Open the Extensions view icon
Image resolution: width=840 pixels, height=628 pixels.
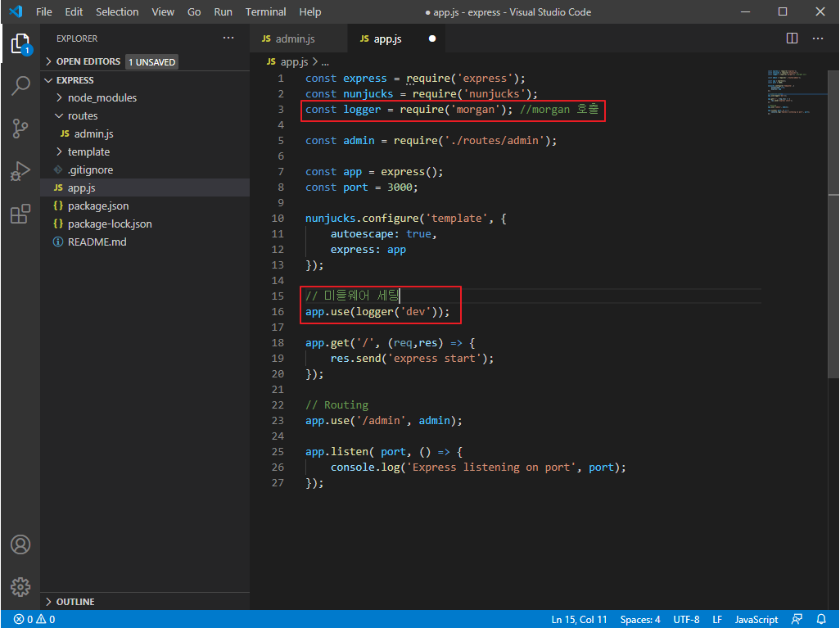point(20,214)
